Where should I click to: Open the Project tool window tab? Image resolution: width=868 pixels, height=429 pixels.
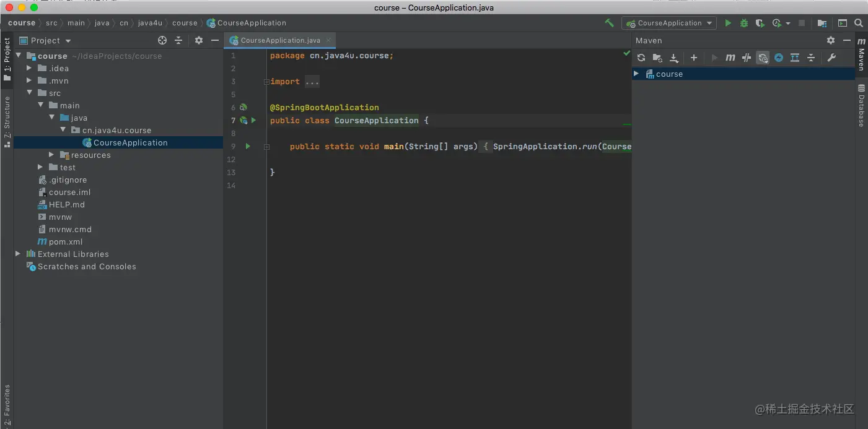click(x=7, y=60)
